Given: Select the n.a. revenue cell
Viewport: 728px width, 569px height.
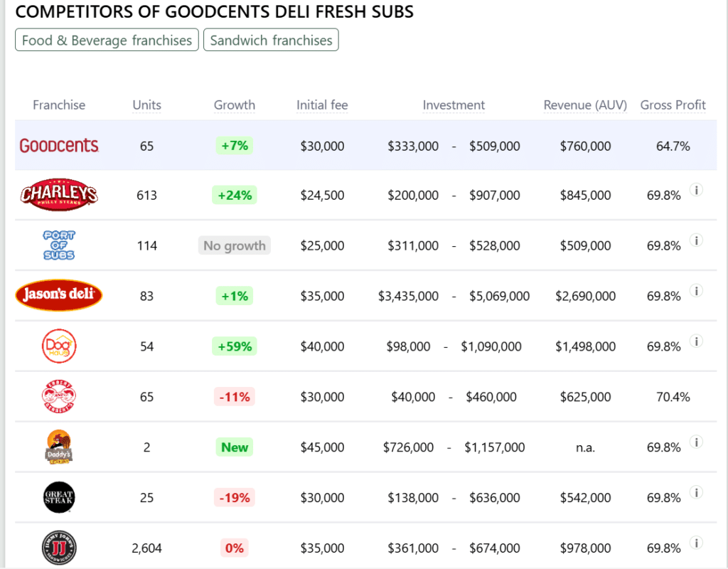Looking at the screenshot, I should 586,447.
